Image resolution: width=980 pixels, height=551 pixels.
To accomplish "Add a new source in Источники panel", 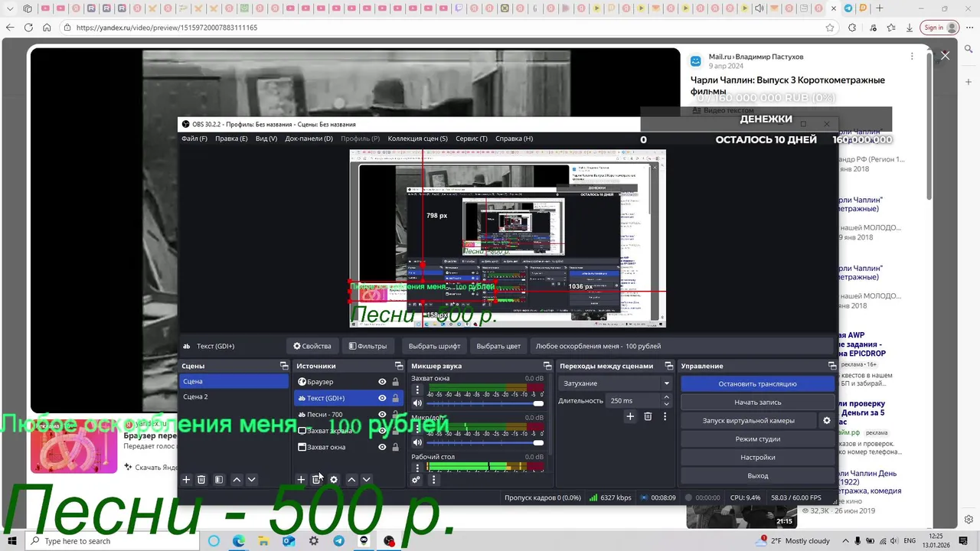I will (x=301, y=480).
